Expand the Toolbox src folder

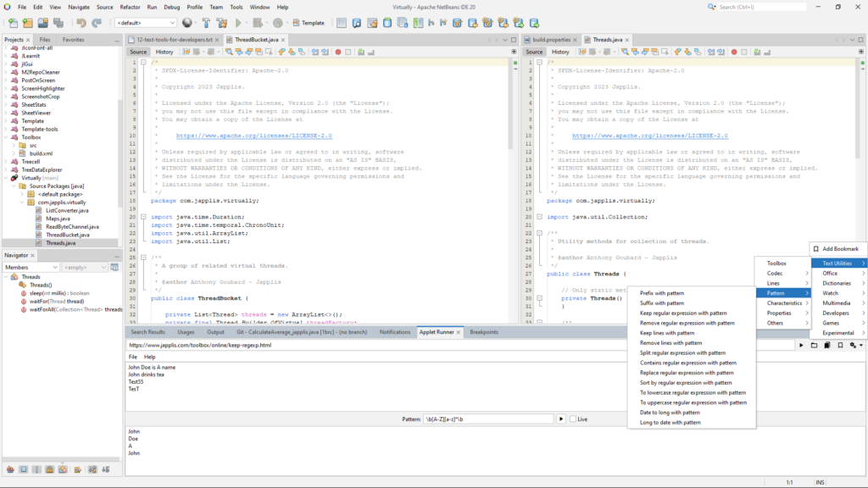[14, 146]
